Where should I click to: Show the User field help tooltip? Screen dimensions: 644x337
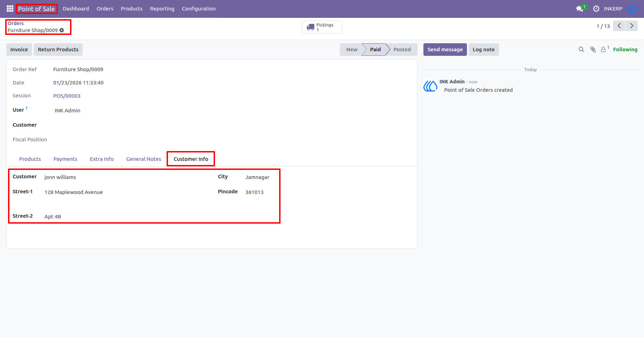point(26,108)
